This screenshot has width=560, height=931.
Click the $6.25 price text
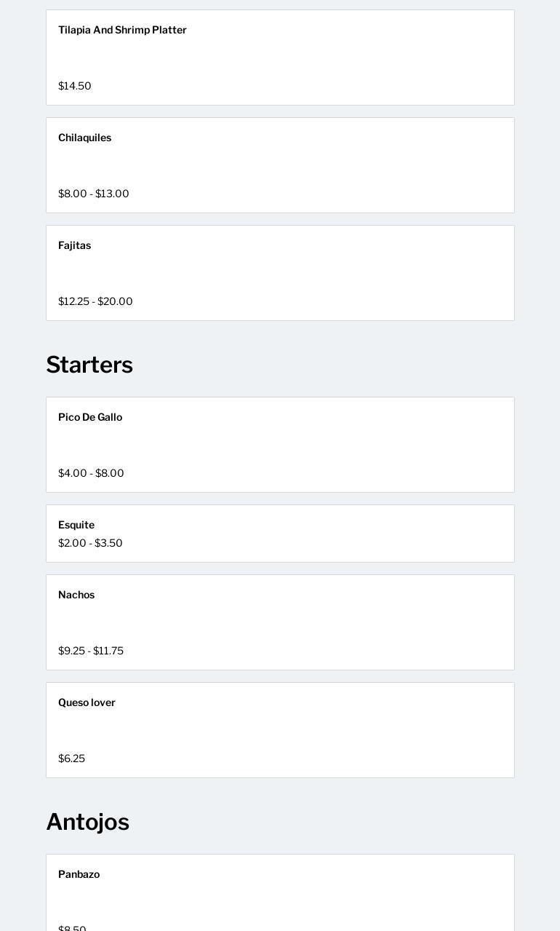(x=71, y=758)
